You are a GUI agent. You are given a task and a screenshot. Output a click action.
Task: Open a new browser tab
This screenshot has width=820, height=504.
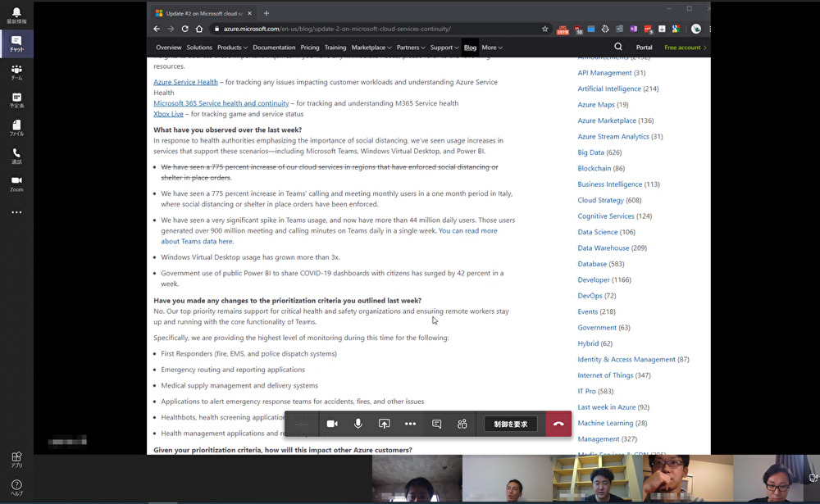tap(266, 13)
